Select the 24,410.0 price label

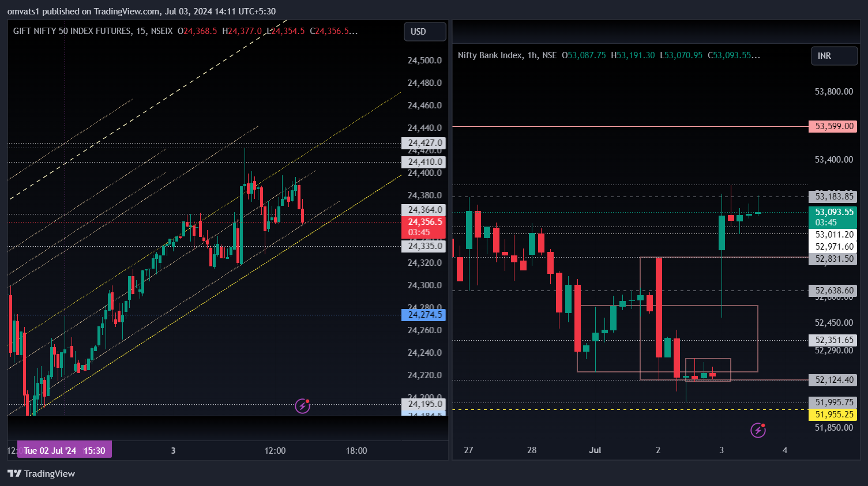pyautogui.click(x=424, y=162)
